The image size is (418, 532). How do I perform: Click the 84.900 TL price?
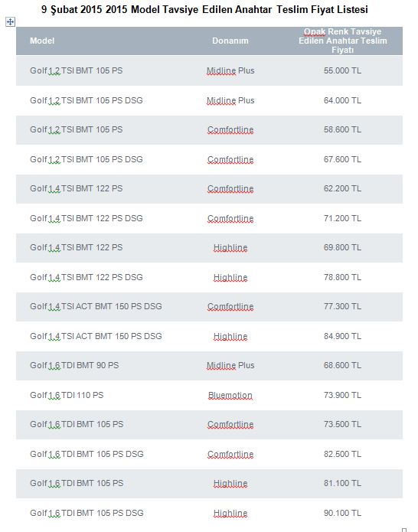click(x=342, y=336)
